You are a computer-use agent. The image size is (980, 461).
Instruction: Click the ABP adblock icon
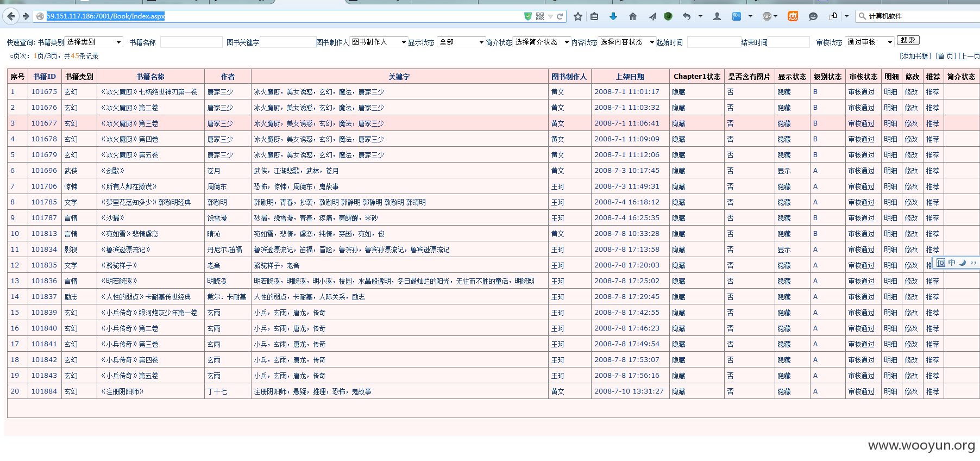pos(767,16)
